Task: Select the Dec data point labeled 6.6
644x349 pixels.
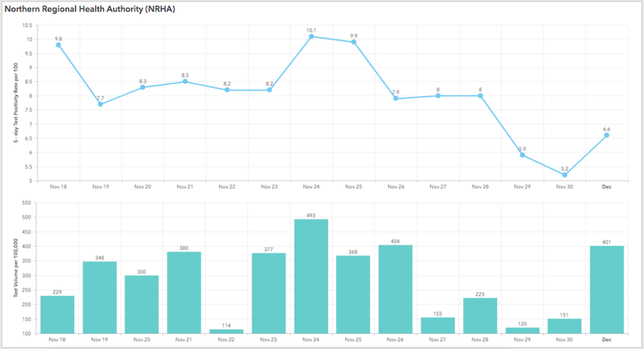Action: point(606,135)
